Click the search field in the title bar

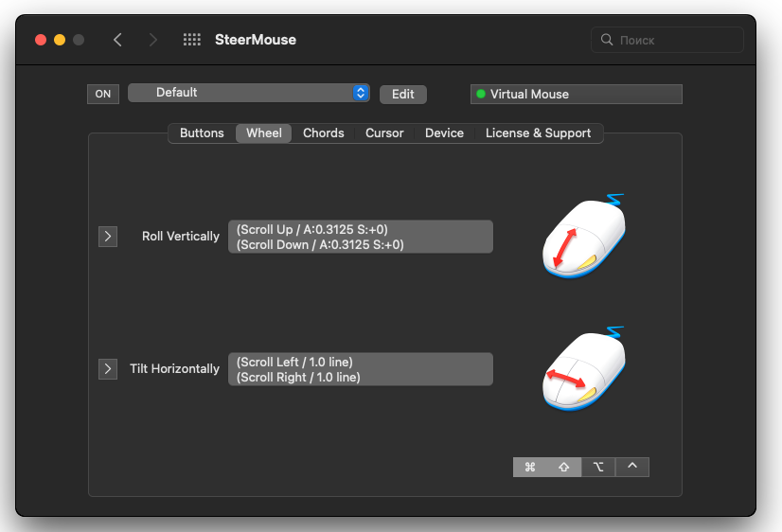pyautogui.click(x=667, y=40)
